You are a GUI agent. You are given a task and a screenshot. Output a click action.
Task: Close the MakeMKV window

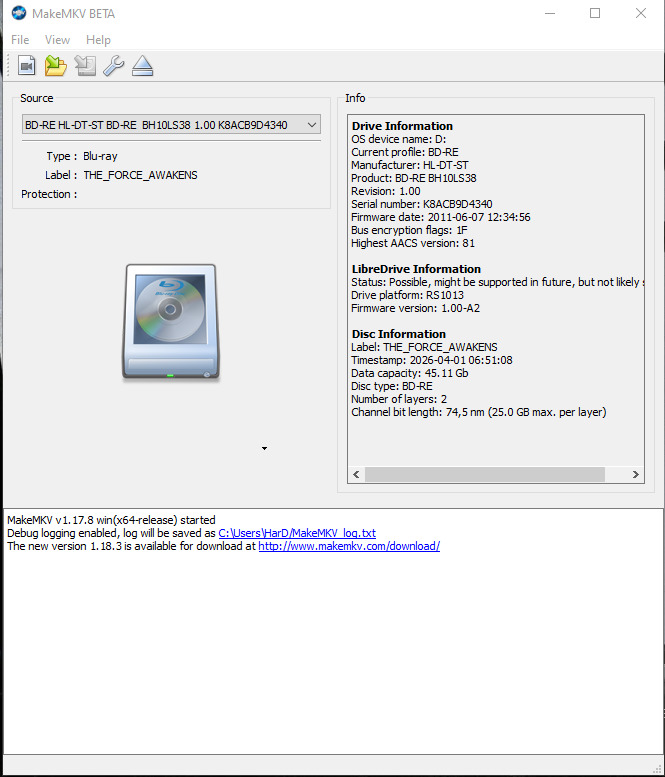coord(641,13)
